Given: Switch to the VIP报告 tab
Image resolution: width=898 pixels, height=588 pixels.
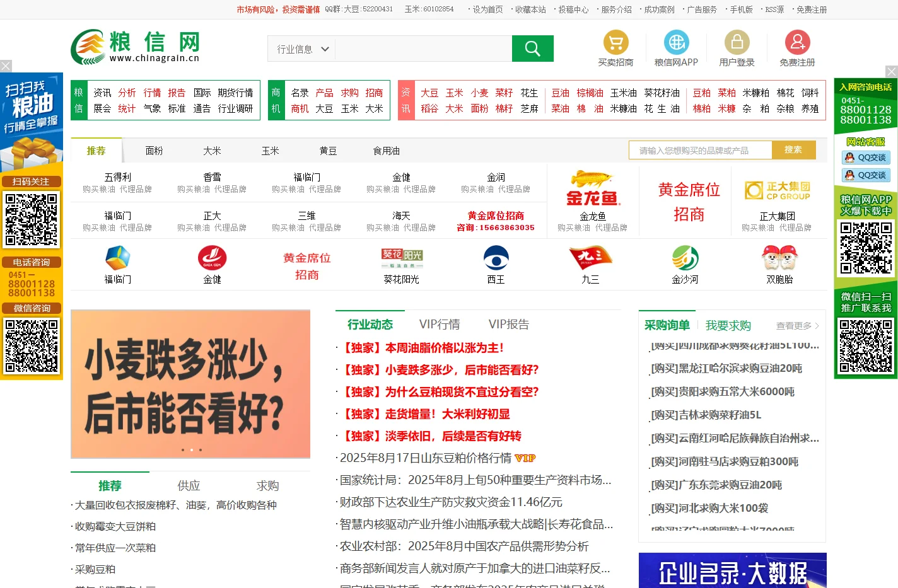Looking at the screenshot, I should pyautogui.click(x=509, y=324).
